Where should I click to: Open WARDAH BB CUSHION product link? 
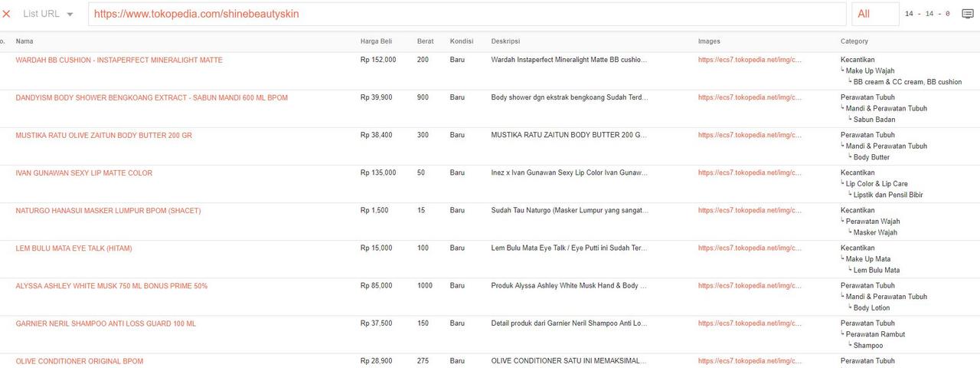coord(119,60)
